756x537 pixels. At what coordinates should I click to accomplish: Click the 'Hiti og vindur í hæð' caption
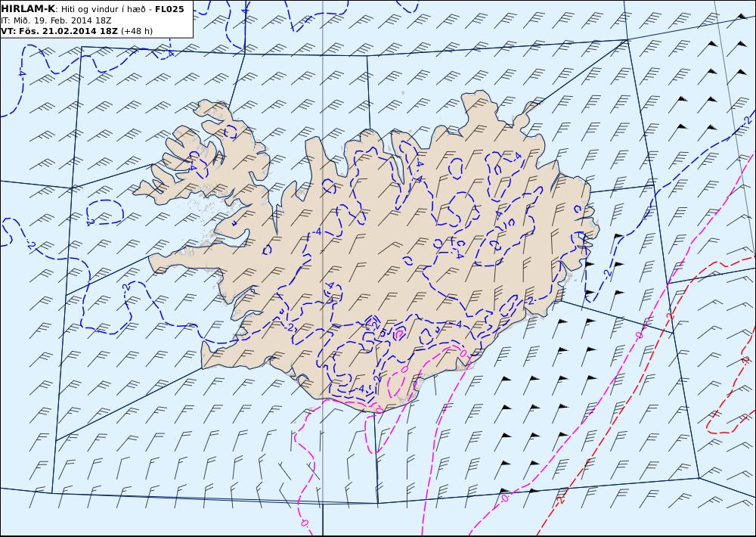coord(103,10)
